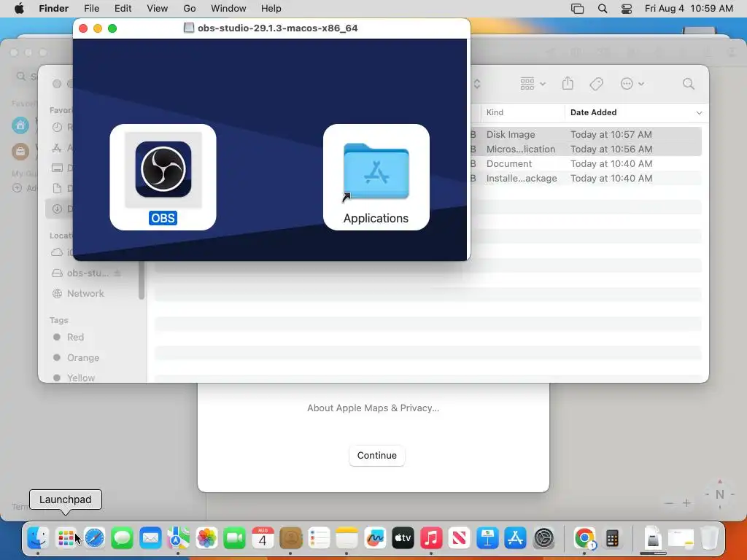This screenshot has height=560, width=747.
Task: Click the date and time in menu bar
Action: [689, 9]
